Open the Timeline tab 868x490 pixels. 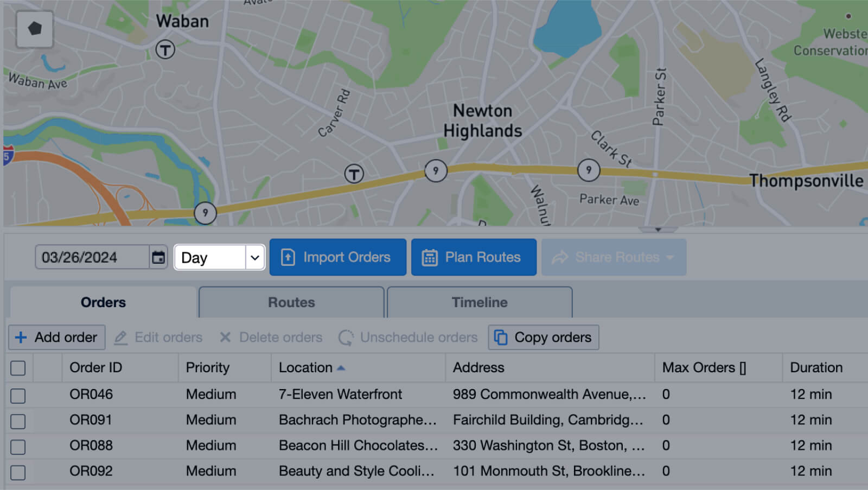pyautogui.click(x=480, y=302)
